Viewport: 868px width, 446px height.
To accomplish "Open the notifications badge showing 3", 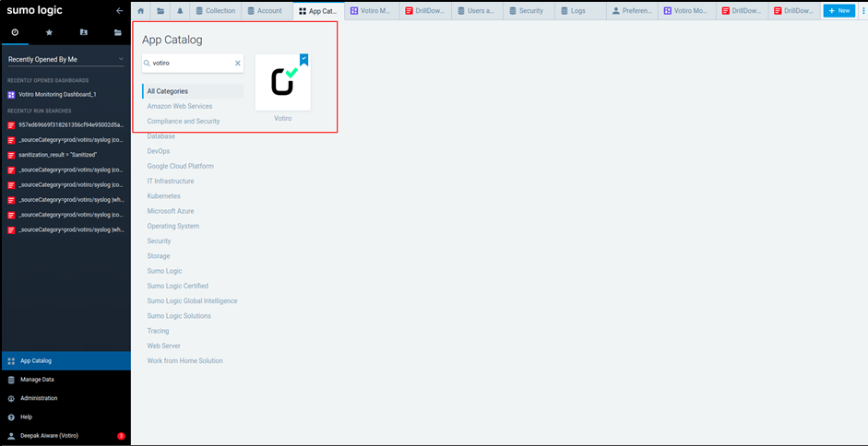I will 121,436.
